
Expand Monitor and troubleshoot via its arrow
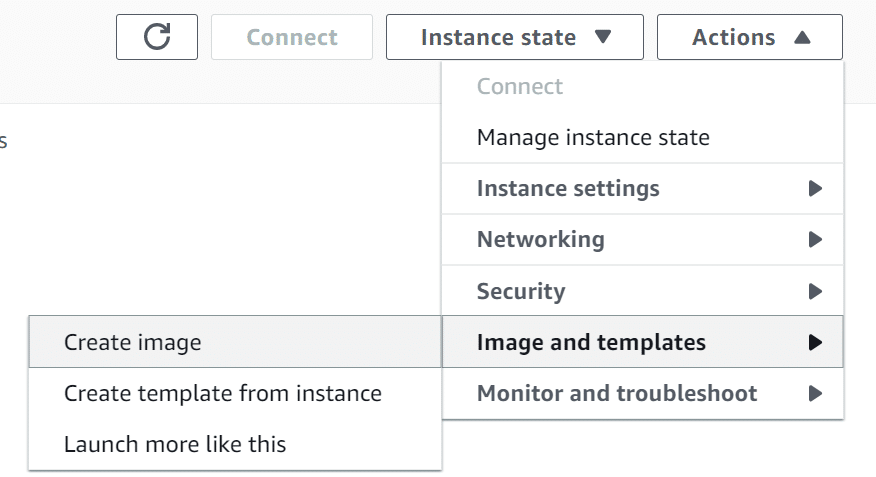[815, 394]
